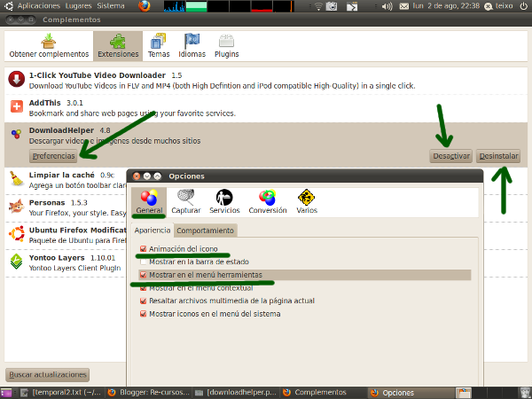532x399 pixels.
Task: Switch to Complementos taskbar window
Action: point(324,393)
